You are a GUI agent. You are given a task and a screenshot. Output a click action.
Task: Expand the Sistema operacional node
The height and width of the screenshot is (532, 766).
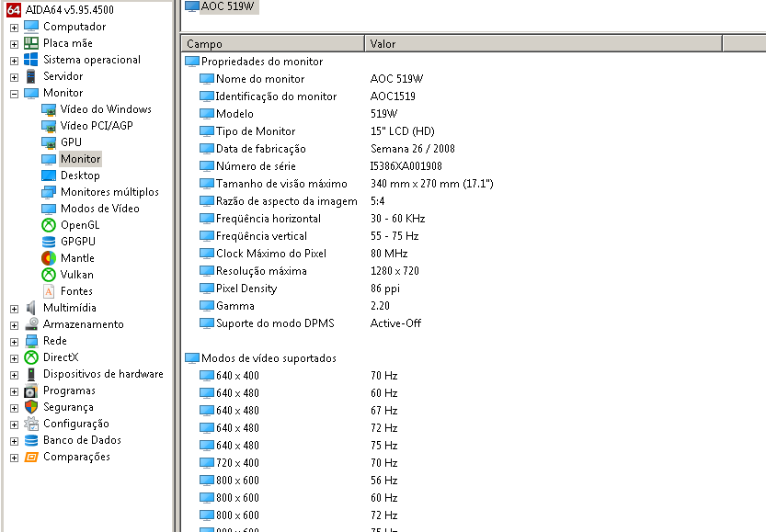click(14, 61)
